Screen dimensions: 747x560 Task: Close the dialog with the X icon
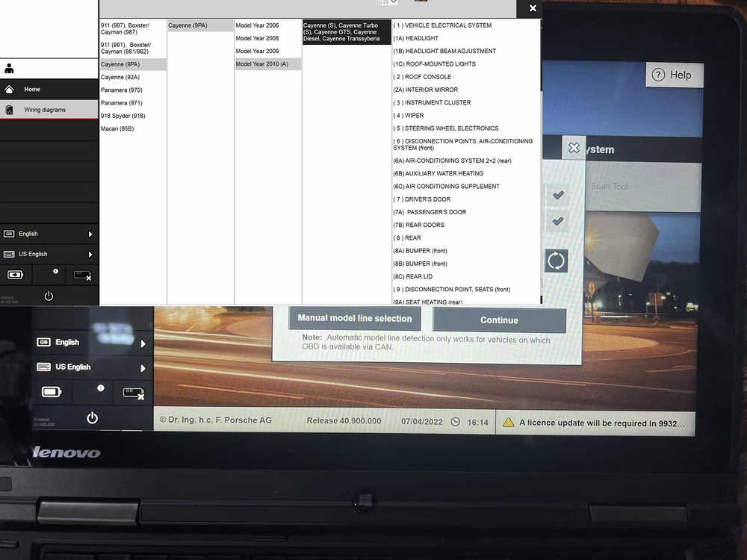574,148
